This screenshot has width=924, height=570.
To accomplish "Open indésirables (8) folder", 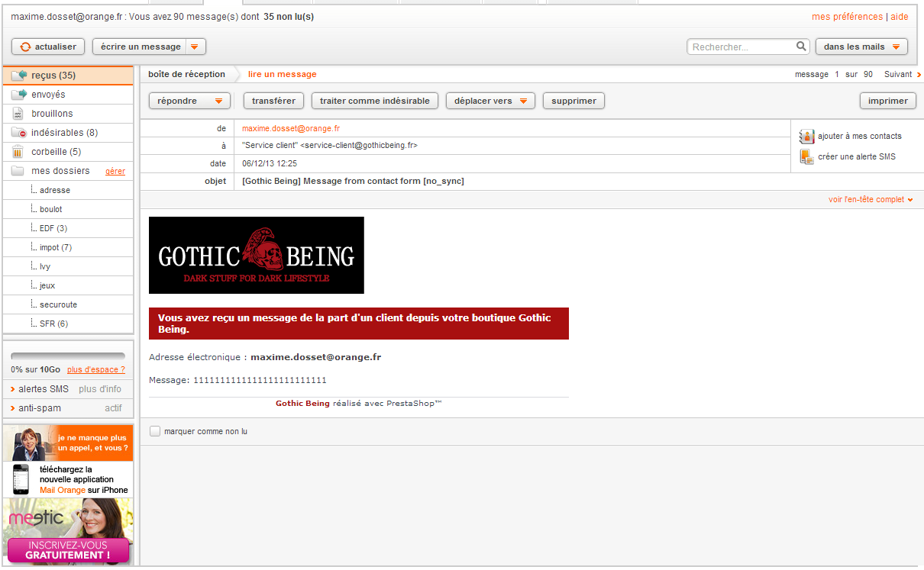I will [x=68, y=133].
